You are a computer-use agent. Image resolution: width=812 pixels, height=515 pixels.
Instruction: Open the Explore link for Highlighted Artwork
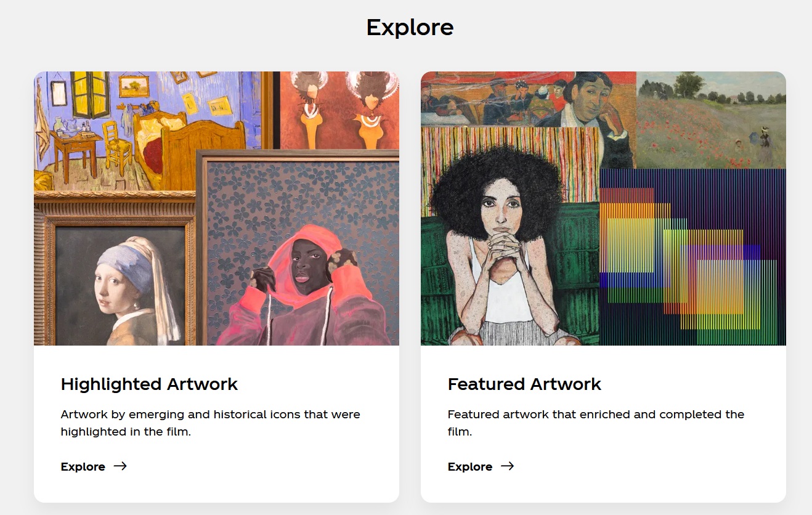[x=83, y=467]
